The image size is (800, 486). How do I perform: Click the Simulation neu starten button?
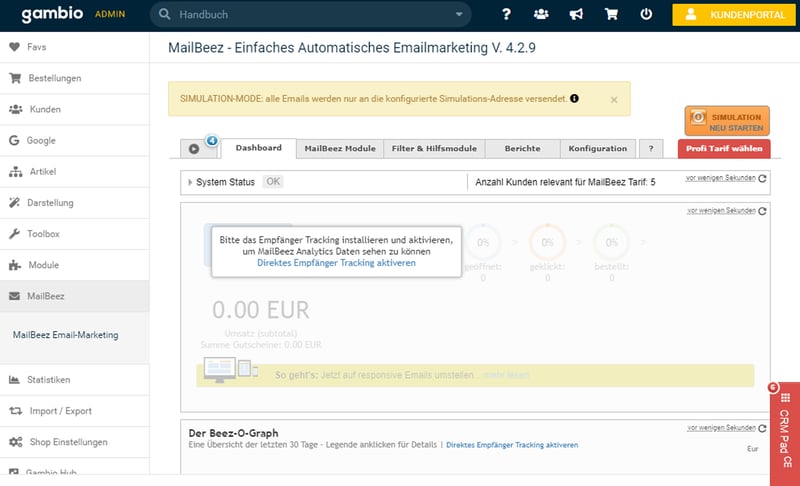pyautogui.click(x=727, y=122)
